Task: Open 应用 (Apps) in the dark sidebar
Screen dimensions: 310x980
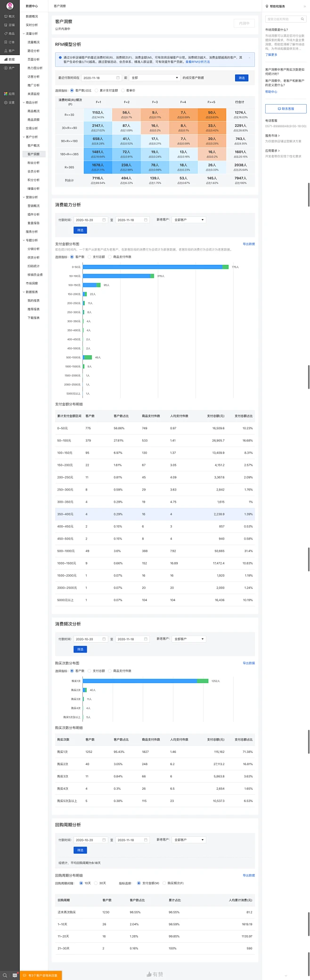Action: 9,94
